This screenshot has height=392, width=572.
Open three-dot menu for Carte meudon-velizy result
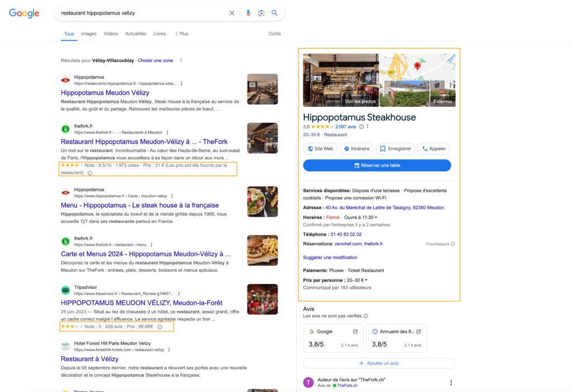click(x=172, y=196)
